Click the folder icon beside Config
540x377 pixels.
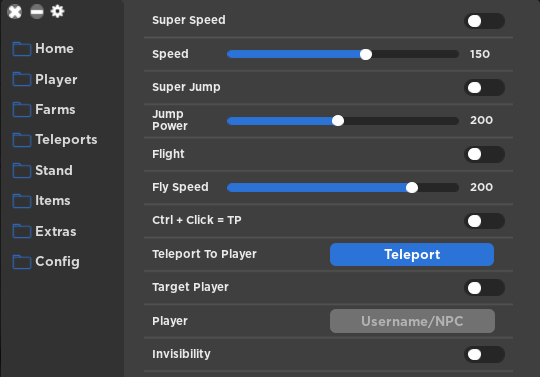[x=22, y=261]
